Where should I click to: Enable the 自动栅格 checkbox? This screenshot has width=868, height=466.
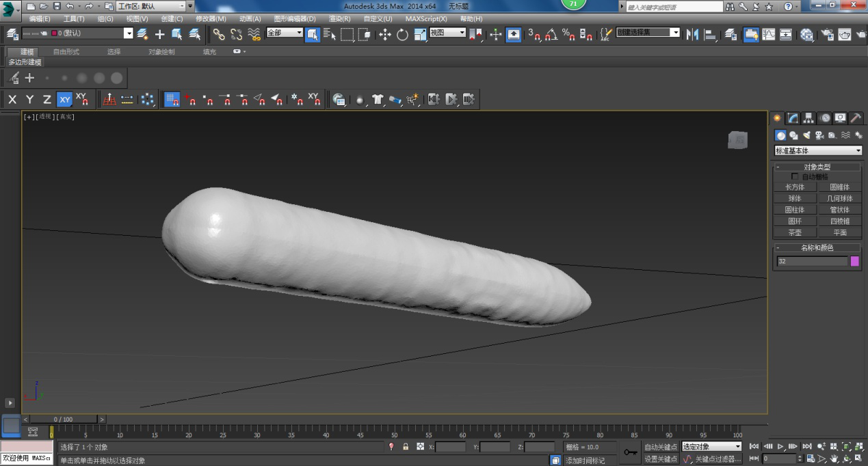(x=795, y=176)
